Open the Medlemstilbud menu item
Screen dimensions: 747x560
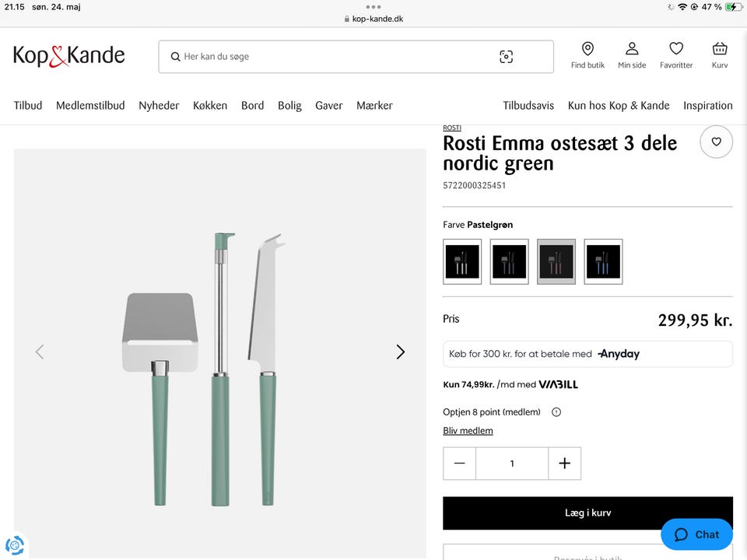click(x=90, y=105)
